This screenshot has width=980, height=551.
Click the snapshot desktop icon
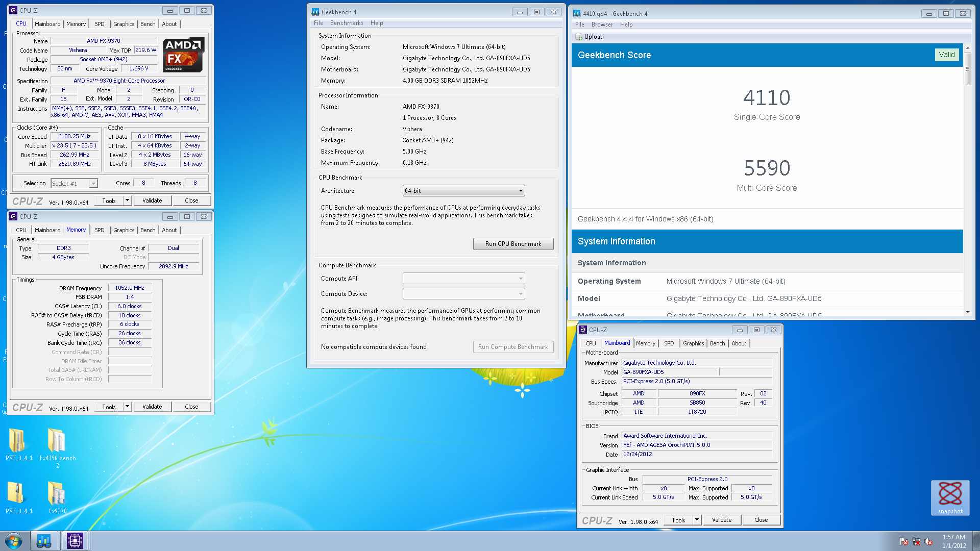(x=950, y=497)
